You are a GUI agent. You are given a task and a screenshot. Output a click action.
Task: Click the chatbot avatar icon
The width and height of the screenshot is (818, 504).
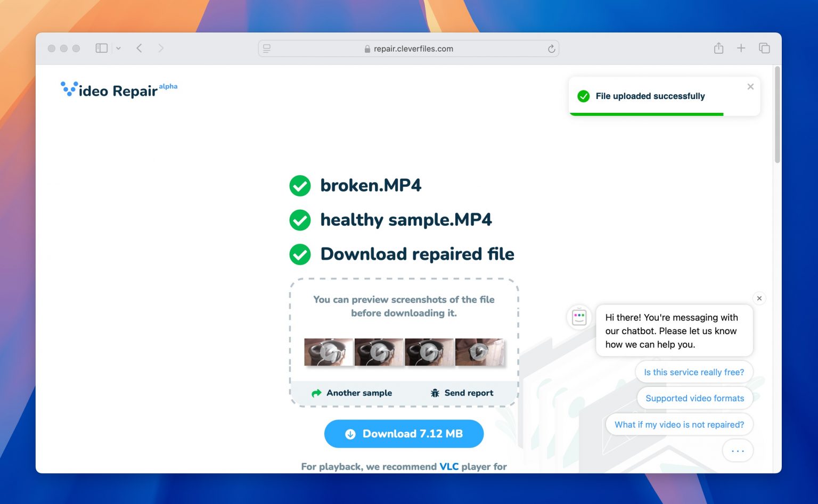pos(579,317)
